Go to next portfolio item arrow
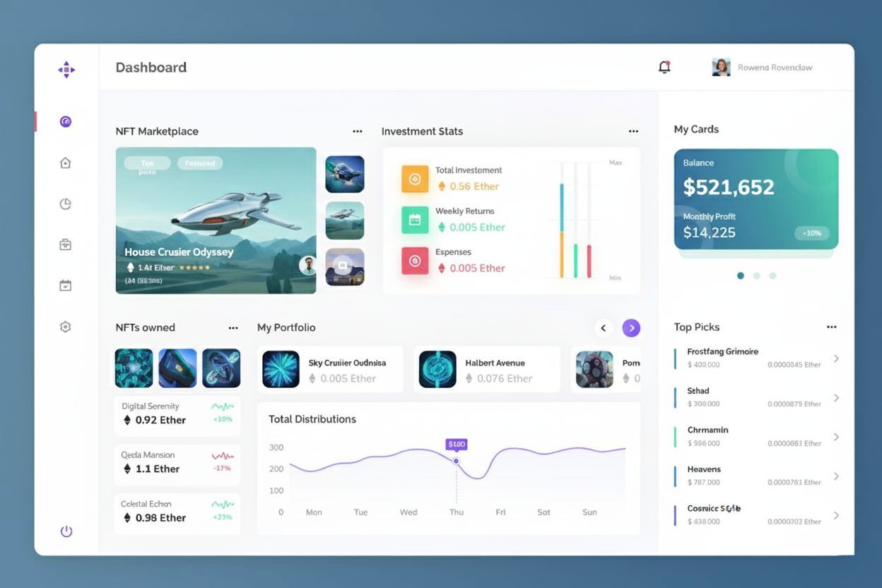882x588 pixels. [631, 328]
